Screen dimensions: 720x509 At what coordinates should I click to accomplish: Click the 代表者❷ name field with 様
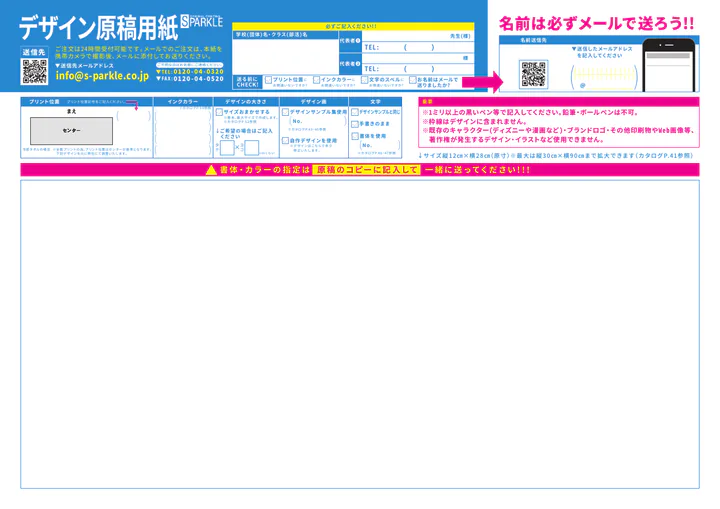(x=418, y=58)
